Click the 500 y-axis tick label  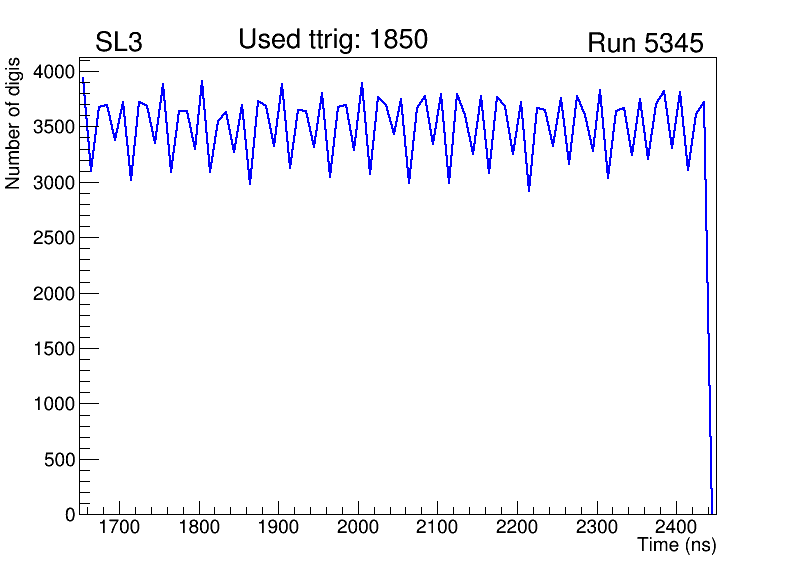click(x=59, y=460)
